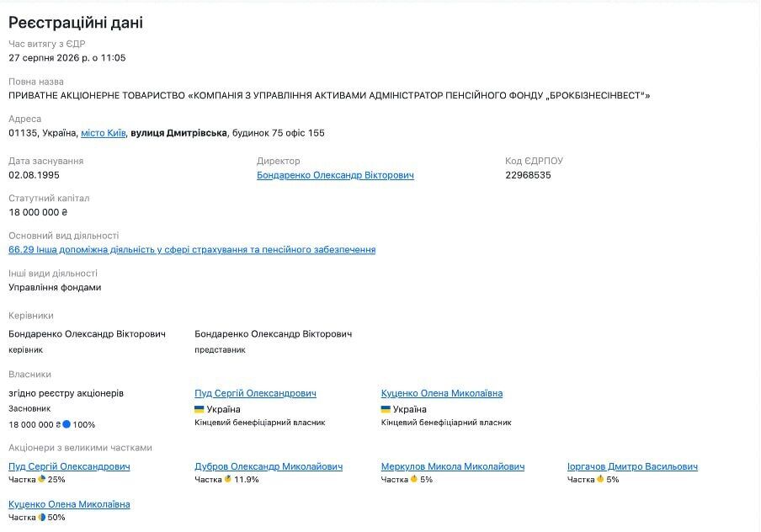
Task: Click street name вулиця Дмитрівська
Action: tap(178, 133)
